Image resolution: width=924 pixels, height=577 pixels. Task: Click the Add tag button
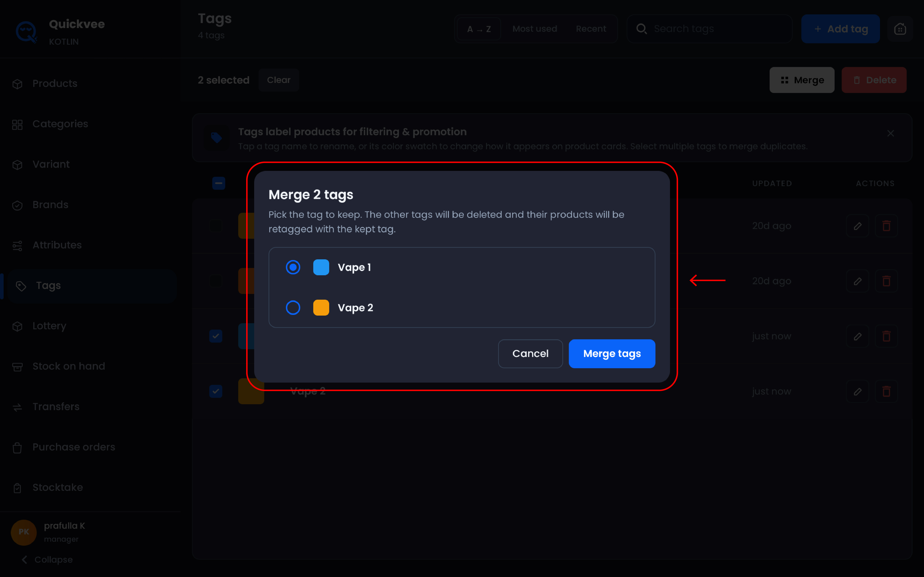coord(840,29)
